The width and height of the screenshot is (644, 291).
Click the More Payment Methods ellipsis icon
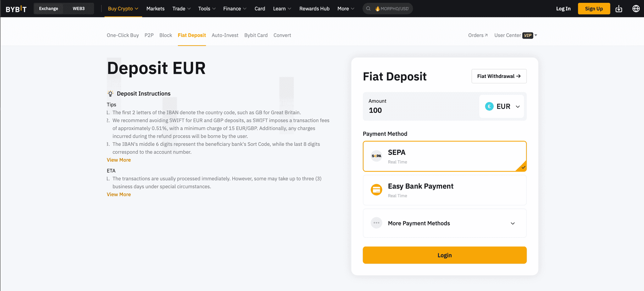point(376,223)
